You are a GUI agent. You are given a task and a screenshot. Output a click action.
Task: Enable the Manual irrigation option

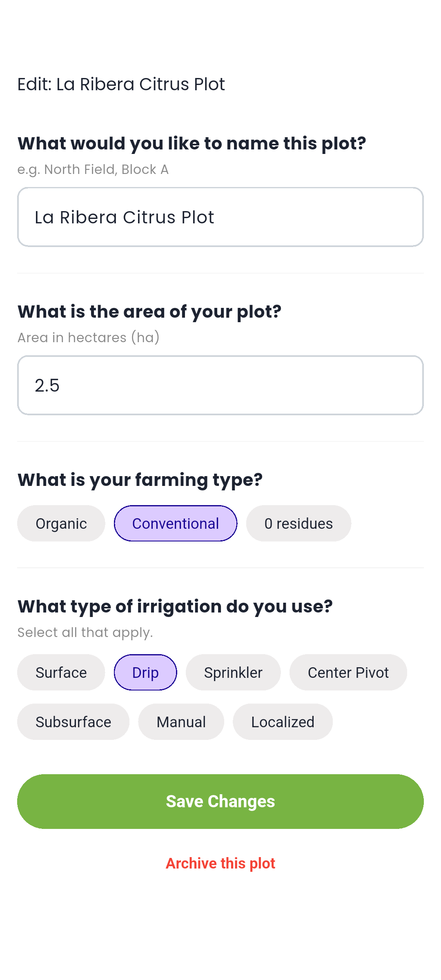click(x=181, y=722)
